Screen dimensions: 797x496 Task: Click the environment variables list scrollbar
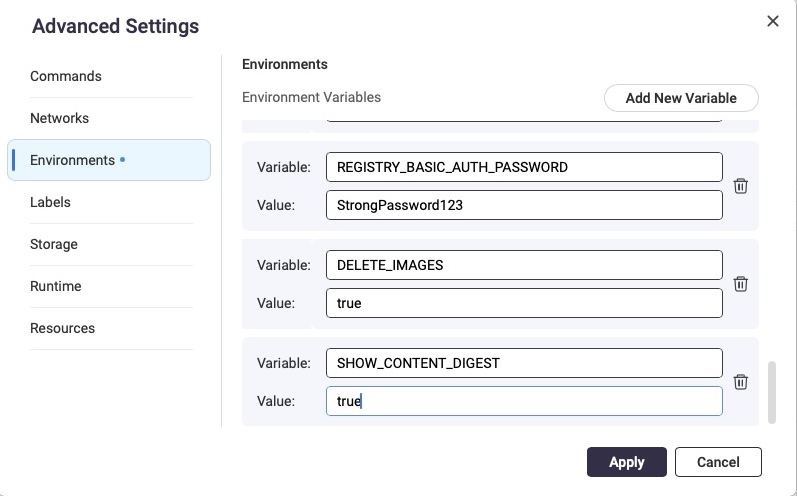pos(770,392)
